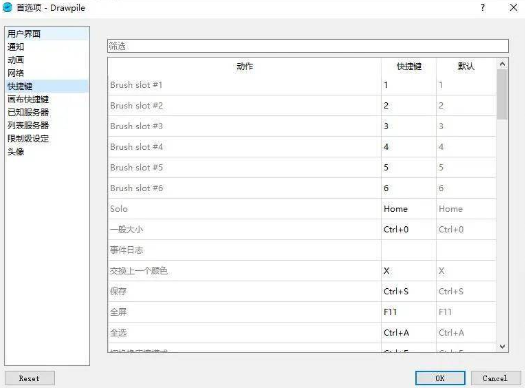
Task: Click the scrollbar up arrow
Action: pyautogui.click(x=502, y=64)
